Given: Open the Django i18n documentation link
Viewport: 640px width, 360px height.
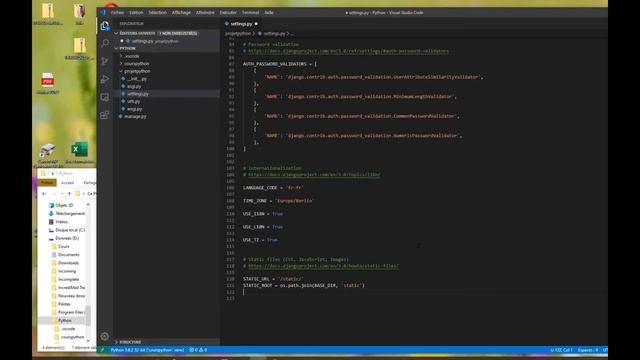Looking at the screenshot, I should pos(314,175).
